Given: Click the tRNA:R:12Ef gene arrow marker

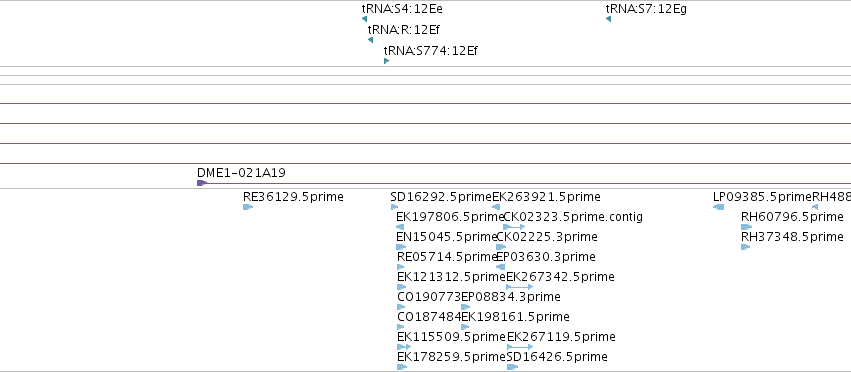Looking at the screenshot, I should 370,40.
